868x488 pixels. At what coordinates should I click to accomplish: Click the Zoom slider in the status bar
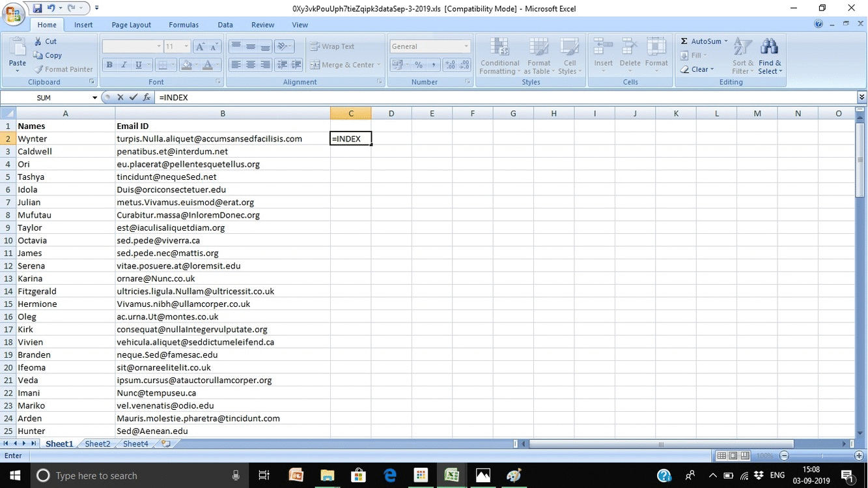[x=822, y=456]
